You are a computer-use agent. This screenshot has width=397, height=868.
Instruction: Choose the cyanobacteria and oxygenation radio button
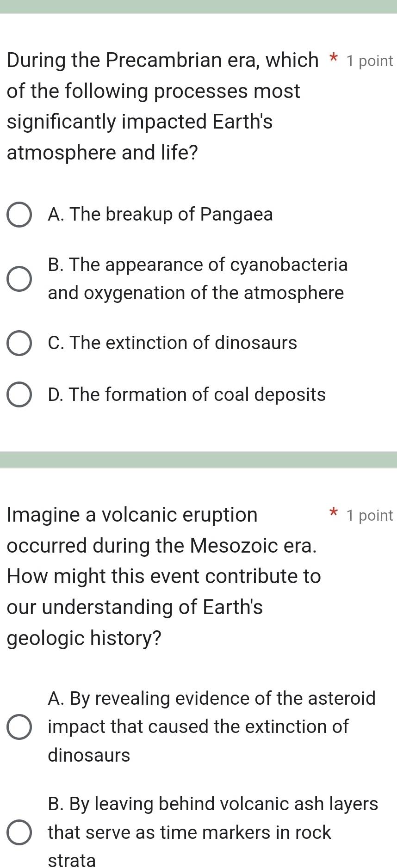pos(19,279)
